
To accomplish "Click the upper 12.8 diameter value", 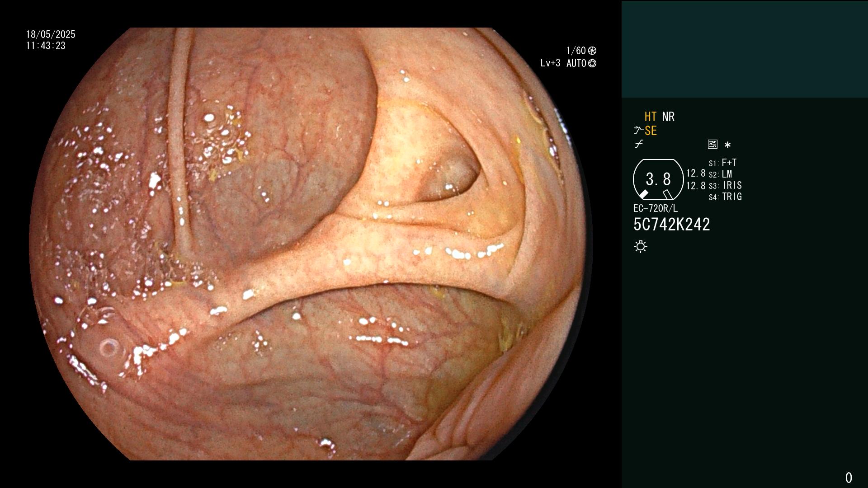I will tap(696, 173).
